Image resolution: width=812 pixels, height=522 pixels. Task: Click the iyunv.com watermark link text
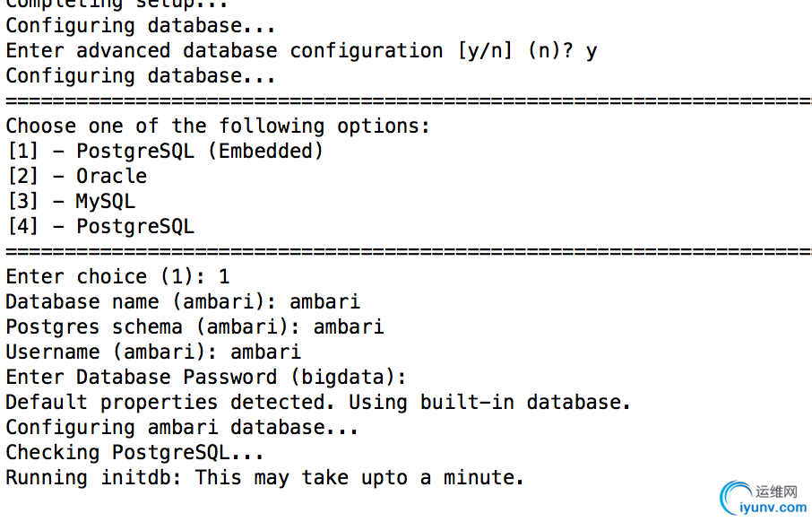click(x=773, y=508)
